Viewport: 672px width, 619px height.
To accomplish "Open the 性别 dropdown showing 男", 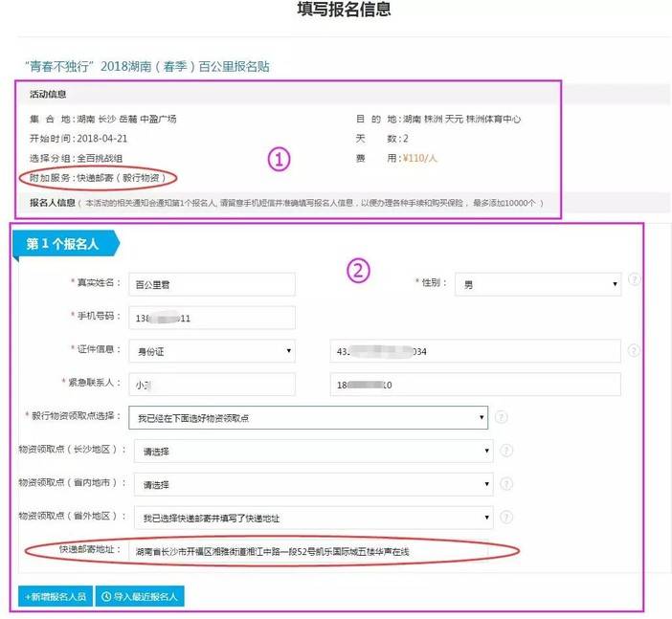I will point(540,284).
